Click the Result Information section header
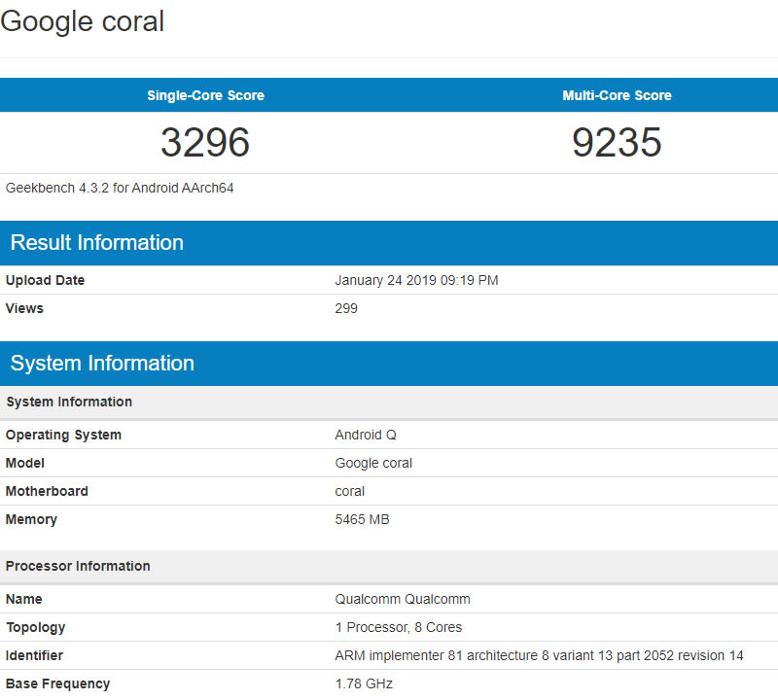This screenshot has height=700, width=778. pyautogui.click(x=97, y=243)
